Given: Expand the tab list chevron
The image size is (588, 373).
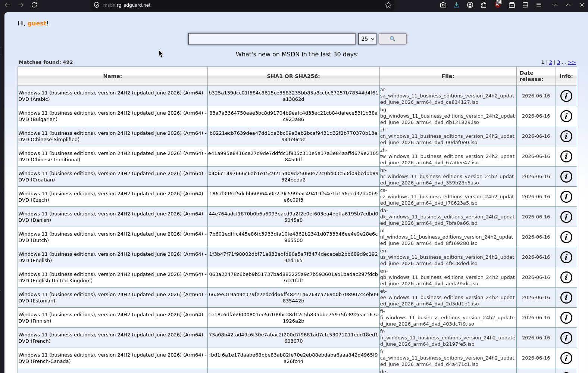Looking at the screenshot, I should (554, 5).
